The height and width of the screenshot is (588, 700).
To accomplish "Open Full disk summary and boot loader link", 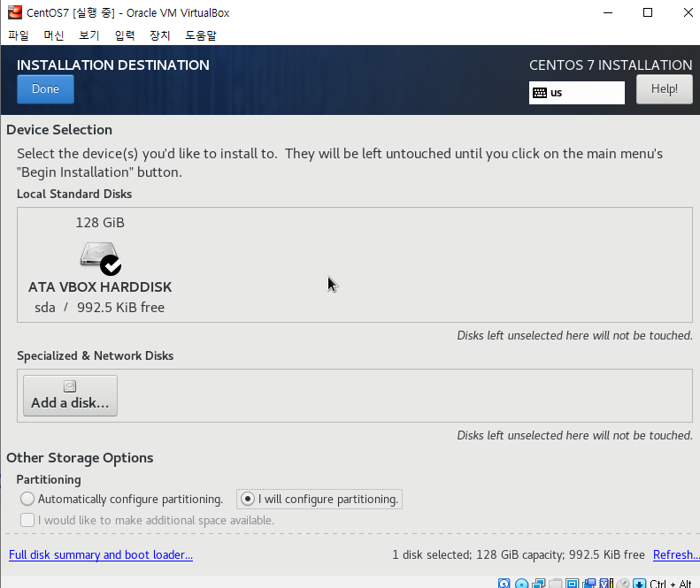I will coord(101,554).
